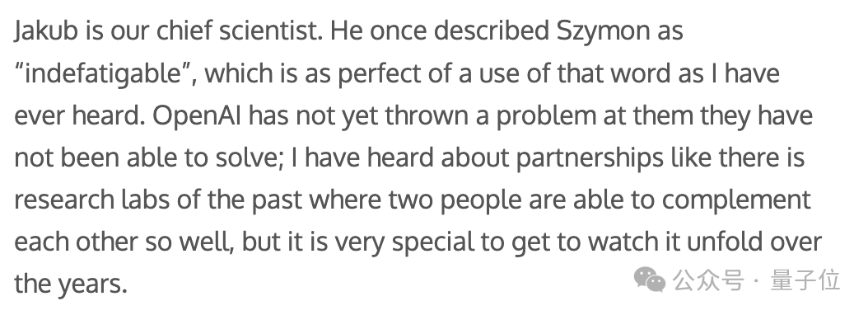
Task: Click the word OpenAI in the paragraph
Action: 197,117
